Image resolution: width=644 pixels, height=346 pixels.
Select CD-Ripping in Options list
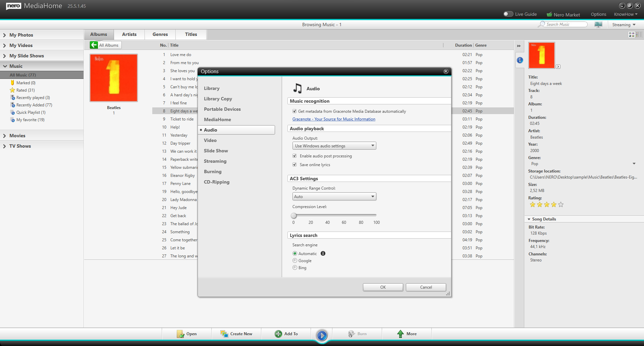coord(217,182)
